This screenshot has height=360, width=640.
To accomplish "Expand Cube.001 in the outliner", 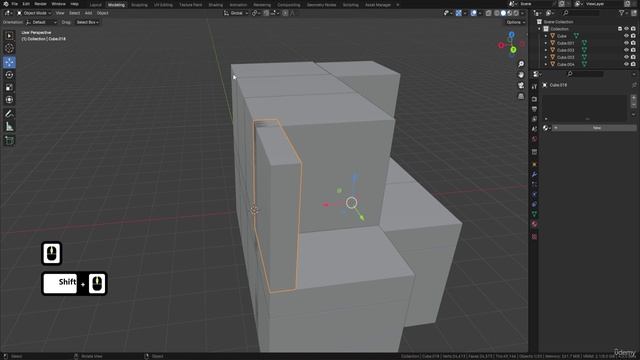I will tap(546, 43).
